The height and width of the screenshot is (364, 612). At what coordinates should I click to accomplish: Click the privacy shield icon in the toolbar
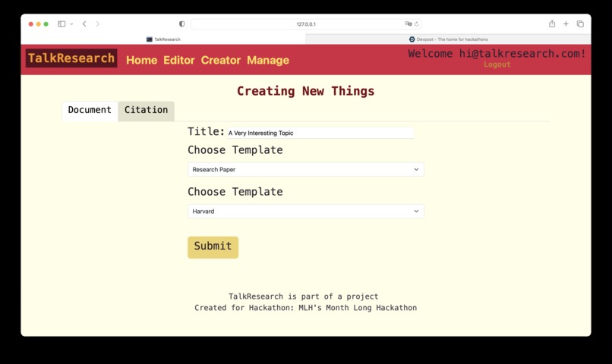point(182,24)
